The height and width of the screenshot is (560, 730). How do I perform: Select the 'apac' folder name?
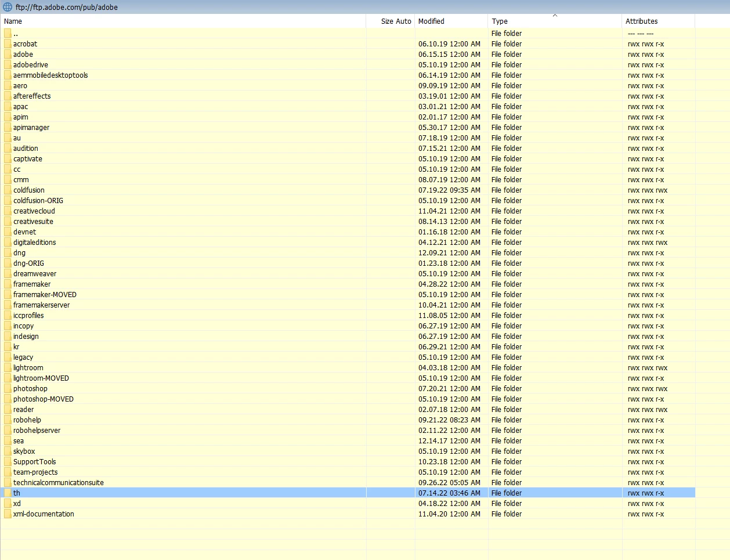[20, 106]
